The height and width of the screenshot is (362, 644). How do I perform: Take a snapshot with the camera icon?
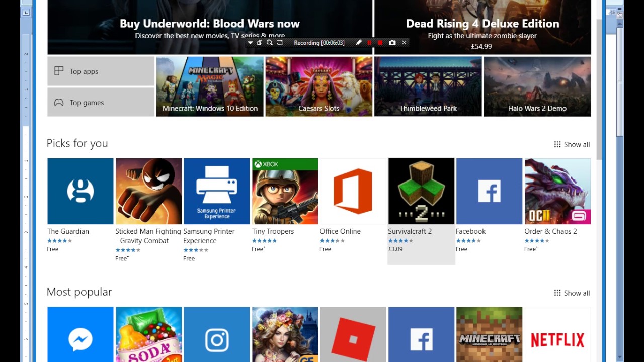click(392, 43)
